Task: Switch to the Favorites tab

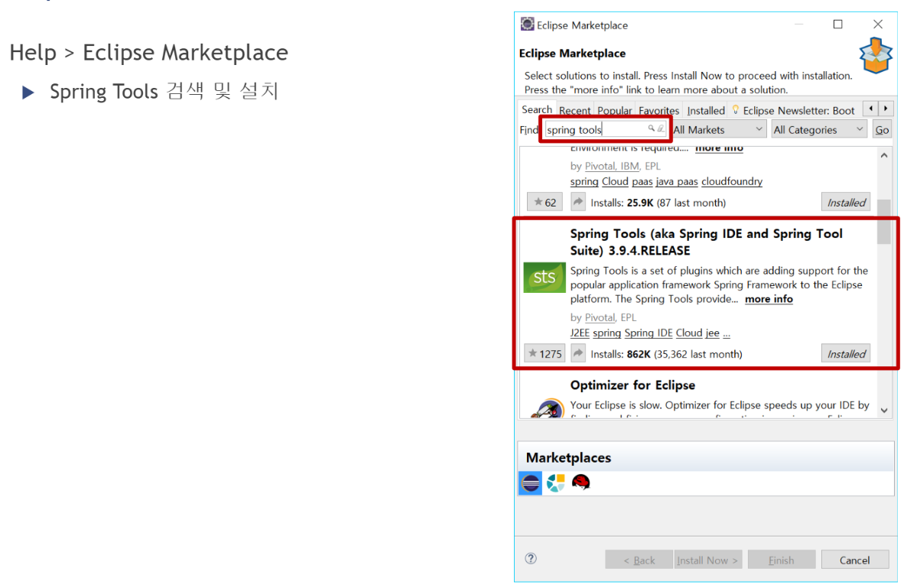Action: coord(659,110)
